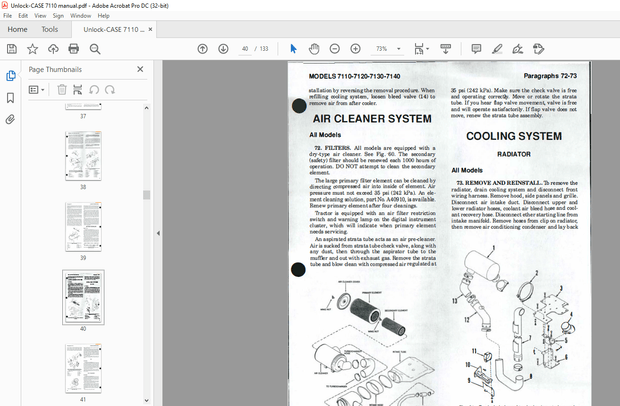Screen dimensions: 620x406
Task: Open Page Thumbnails sidebar icon
Action: (11, 76)
